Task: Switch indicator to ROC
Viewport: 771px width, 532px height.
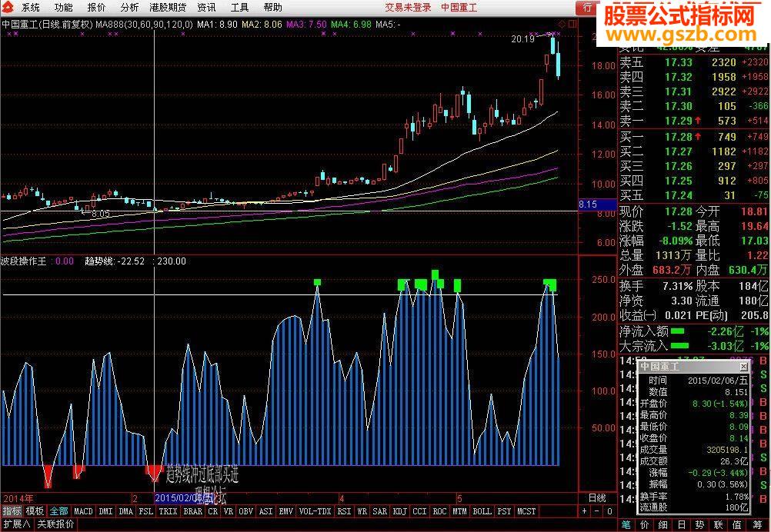Action: click(439, 511)
